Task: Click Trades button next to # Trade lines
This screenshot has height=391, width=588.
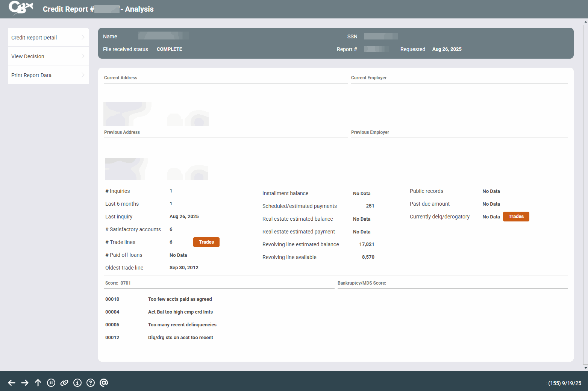Action: pyautogui.click(x=206, y=242)
